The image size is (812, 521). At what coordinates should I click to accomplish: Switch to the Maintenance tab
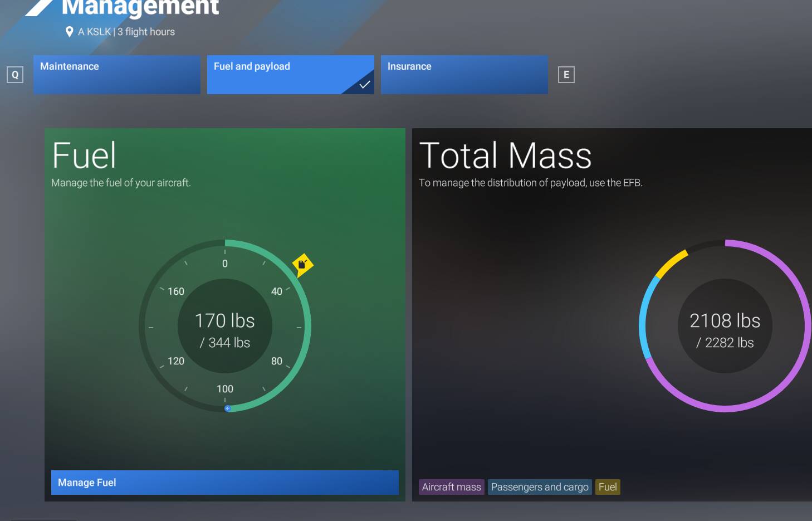click(x=117, y=74)
